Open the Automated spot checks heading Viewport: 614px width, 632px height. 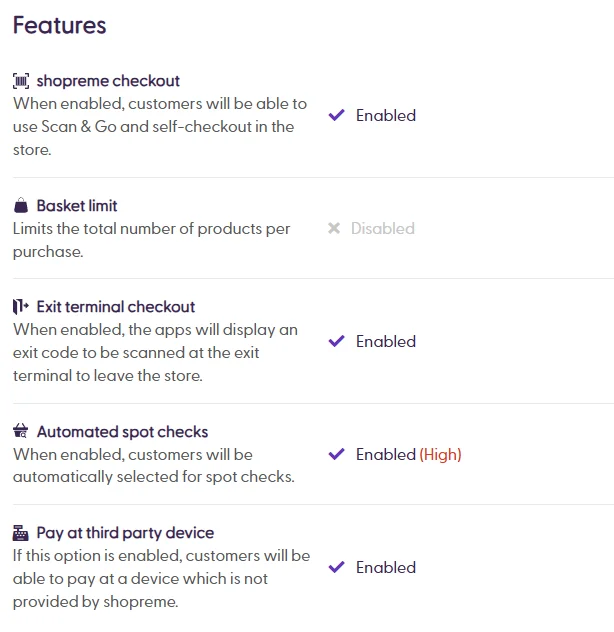click(x=122, y=432)
